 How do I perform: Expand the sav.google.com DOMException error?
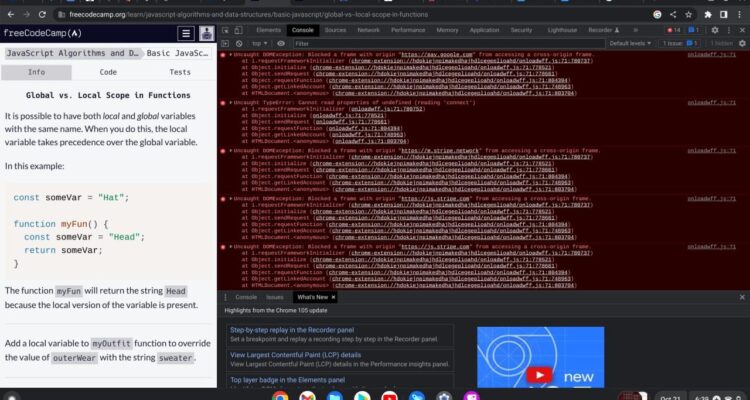tap(232, 55)
